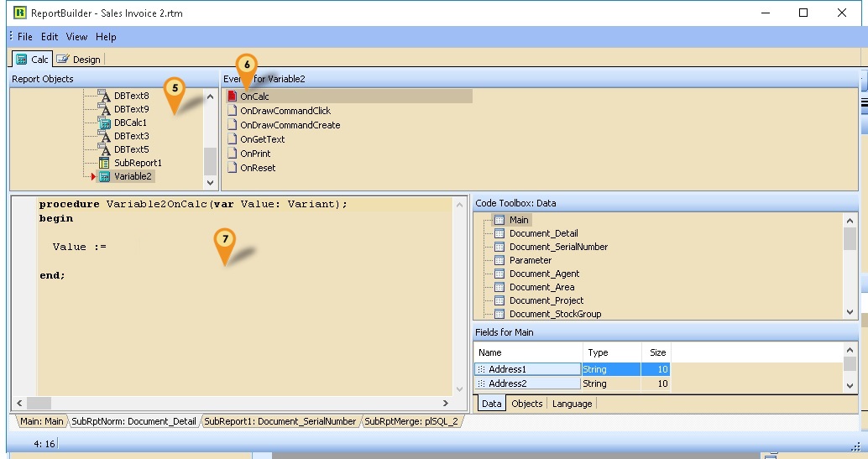Click the Type column header
Screen dimensions: 868x459
point(598,352)
